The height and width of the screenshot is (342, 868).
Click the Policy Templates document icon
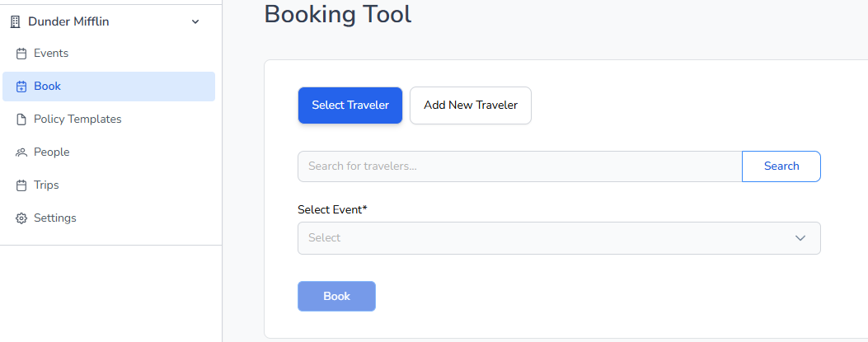click(22, 119)
